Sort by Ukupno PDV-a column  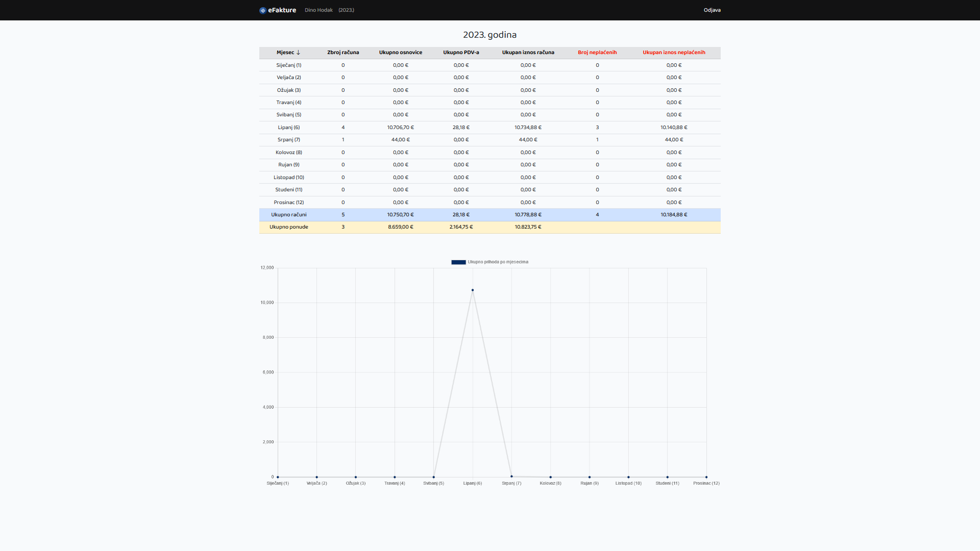point(461,53)
